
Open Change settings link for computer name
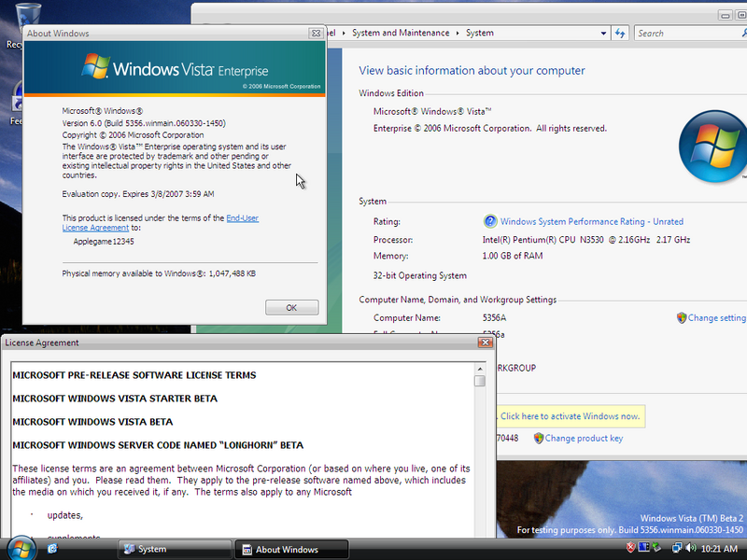[716, 317]
